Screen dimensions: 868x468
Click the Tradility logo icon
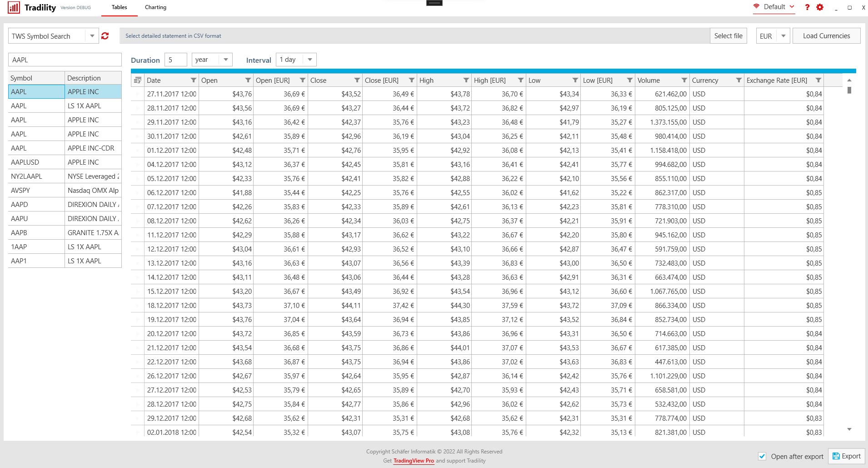pyautogui.click(x=14, y=7)
